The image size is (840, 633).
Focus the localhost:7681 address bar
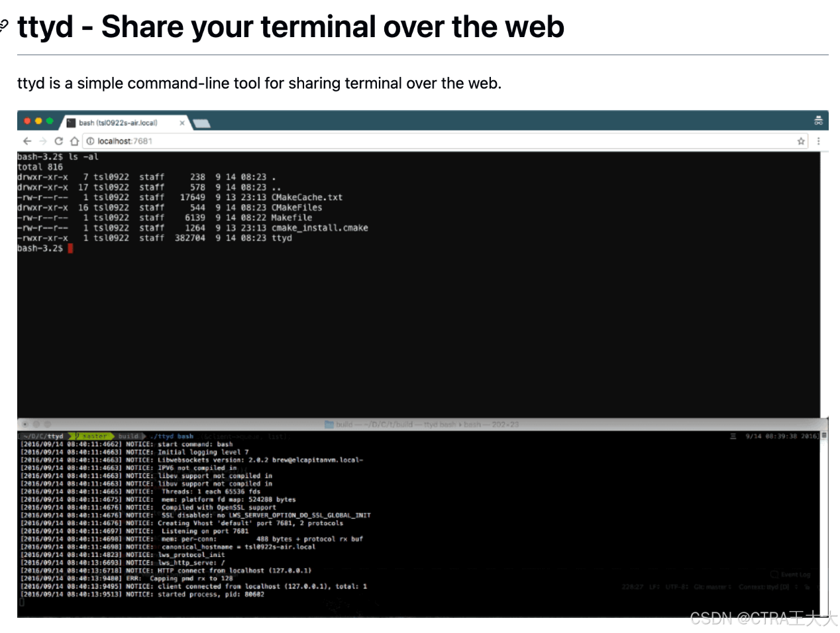[397, 141]
